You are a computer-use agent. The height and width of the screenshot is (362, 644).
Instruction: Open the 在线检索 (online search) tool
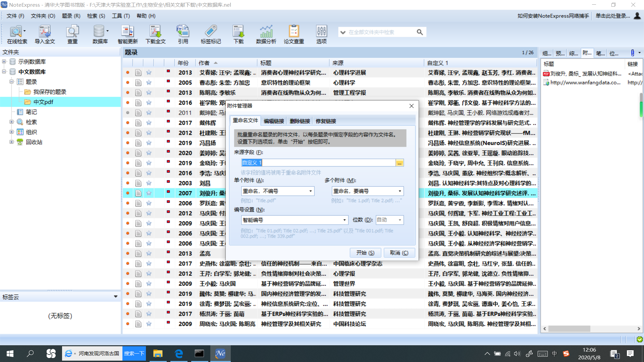[16, 34]
